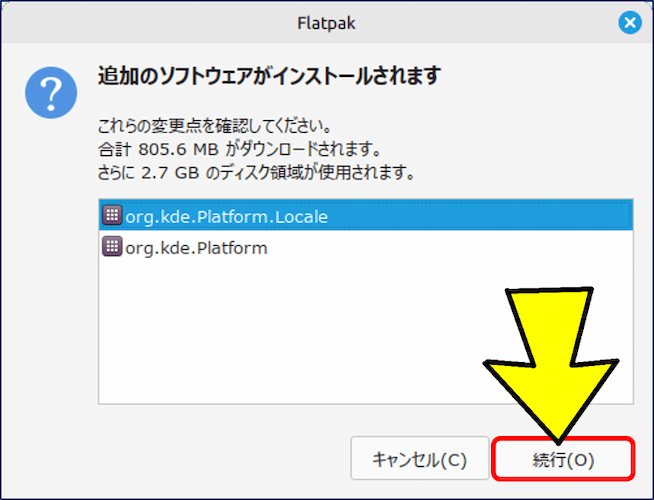Click the blue question mark dialog icon
654x500 pixels.
[x=51, y=93]
